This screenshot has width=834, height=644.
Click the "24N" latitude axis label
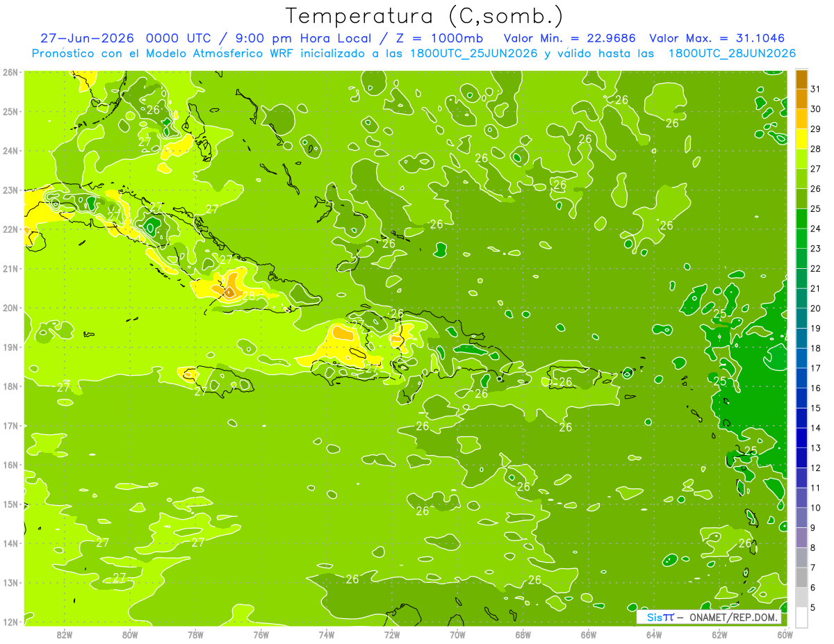click(x=10, y=151)
